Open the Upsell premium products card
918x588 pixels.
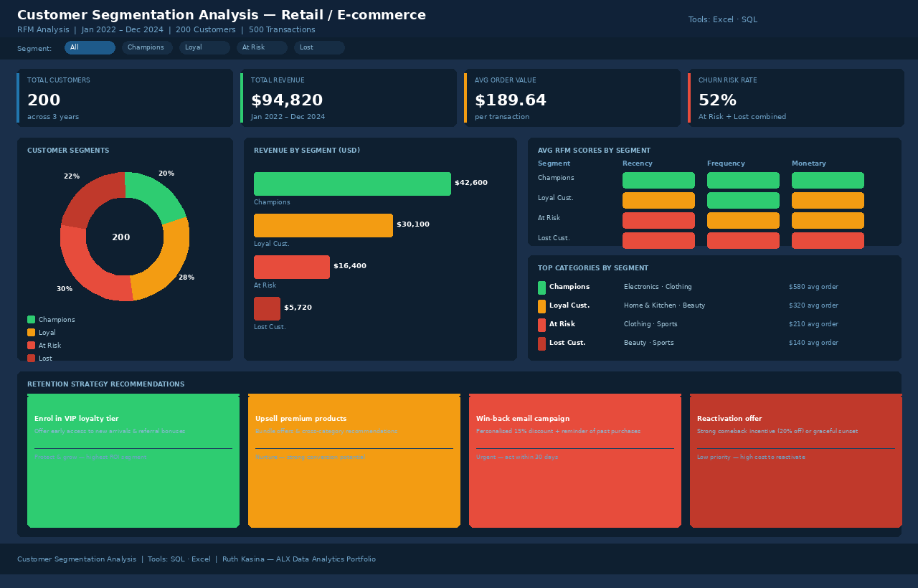[354, 460]
